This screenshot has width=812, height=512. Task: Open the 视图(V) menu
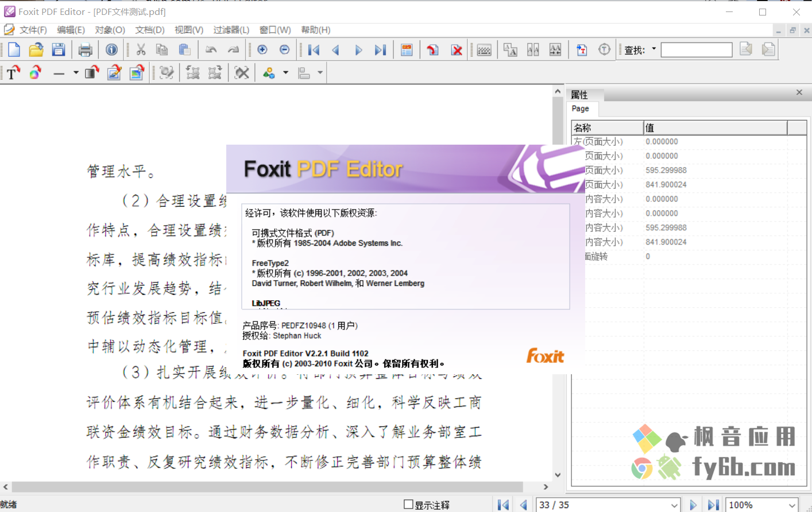click(189, 30)
